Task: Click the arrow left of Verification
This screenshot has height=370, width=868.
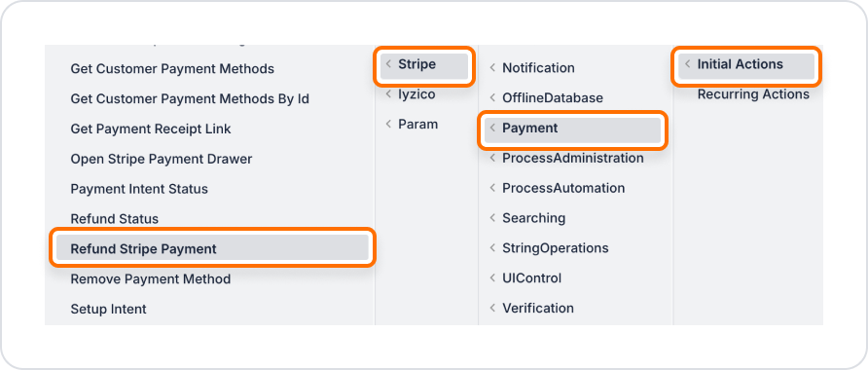Action: click(x=492, y=308)
